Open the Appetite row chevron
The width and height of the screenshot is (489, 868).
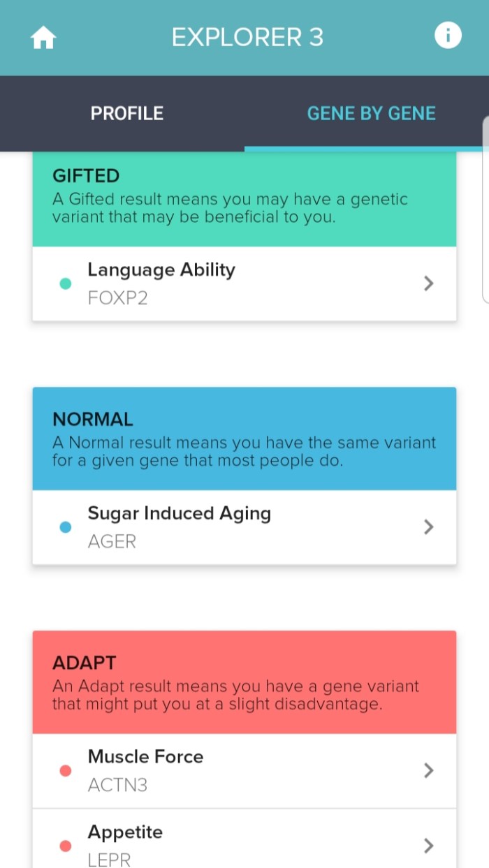pyautogui.click(x=429, y=846)
